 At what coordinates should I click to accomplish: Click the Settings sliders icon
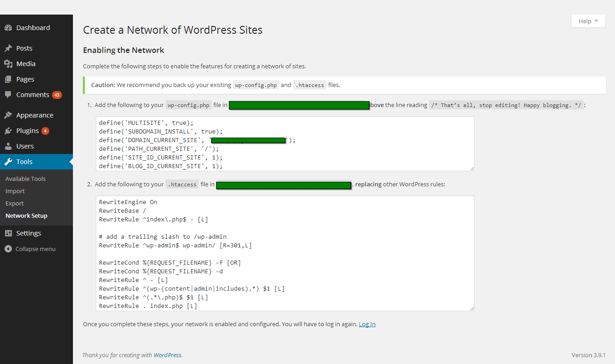(x=8, y=233)
